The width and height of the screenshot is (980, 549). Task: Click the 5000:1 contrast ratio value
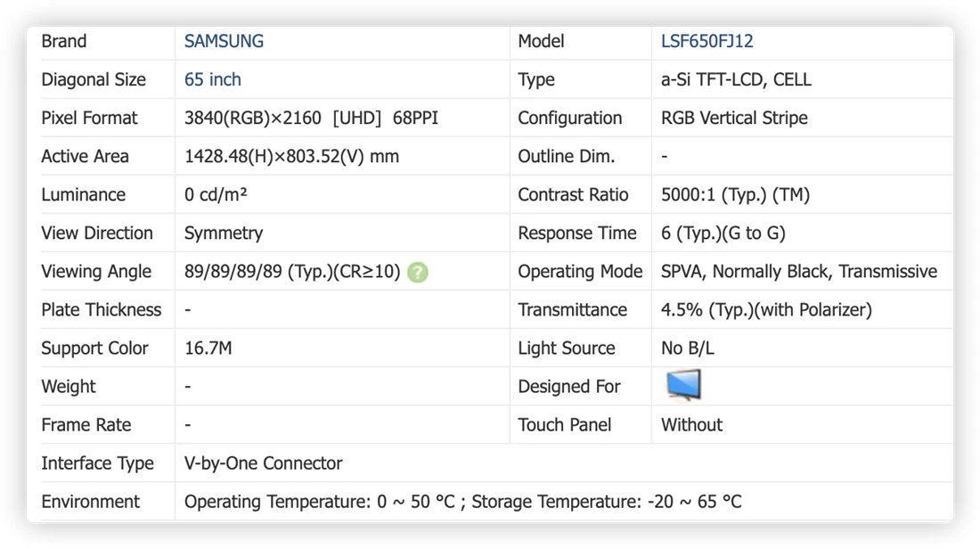click(735, 195)
